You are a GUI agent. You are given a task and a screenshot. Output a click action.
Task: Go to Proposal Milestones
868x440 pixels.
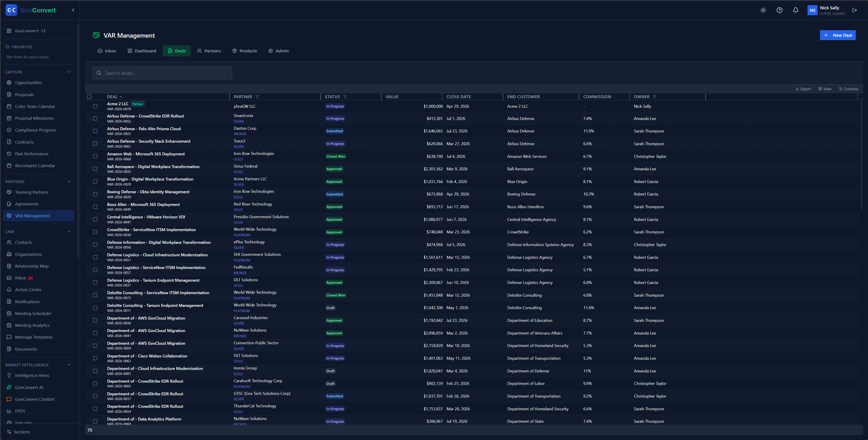34,118
